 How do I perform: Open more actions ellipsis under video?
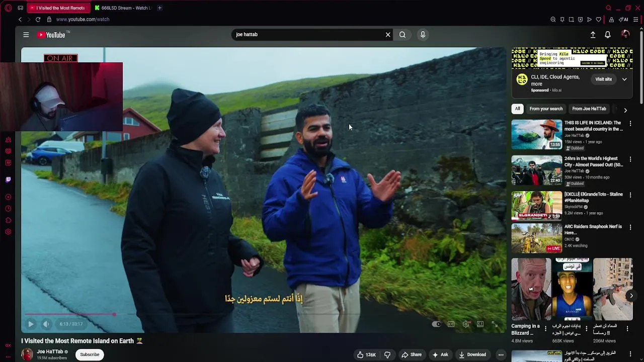tap(501, 355)
